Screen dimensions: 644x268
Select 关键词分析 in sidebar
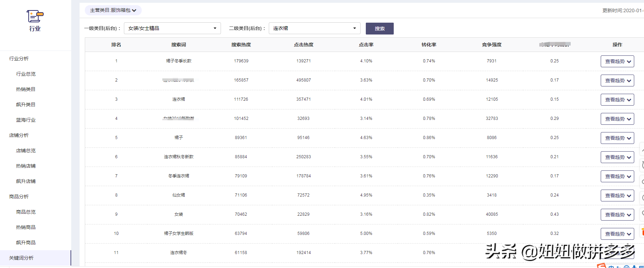pos(35,258)
